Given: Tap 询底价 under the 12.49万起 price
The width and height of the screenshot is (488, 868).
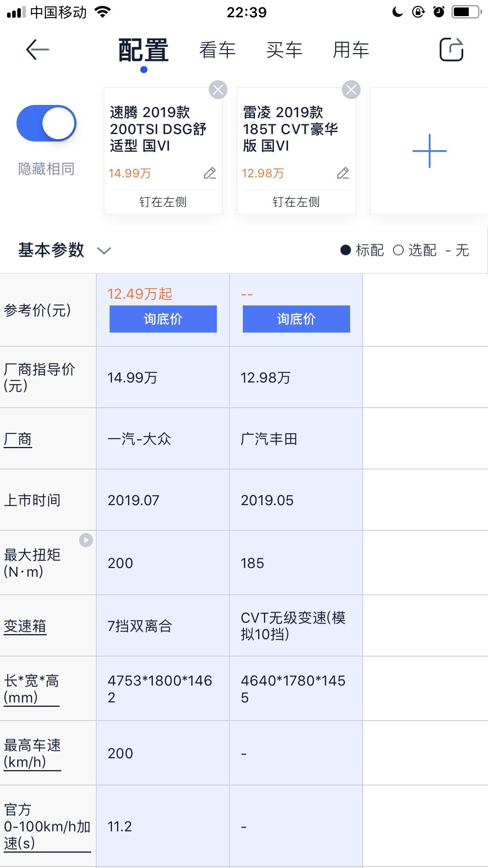Looking at the screenshot, I should point(163,319).
